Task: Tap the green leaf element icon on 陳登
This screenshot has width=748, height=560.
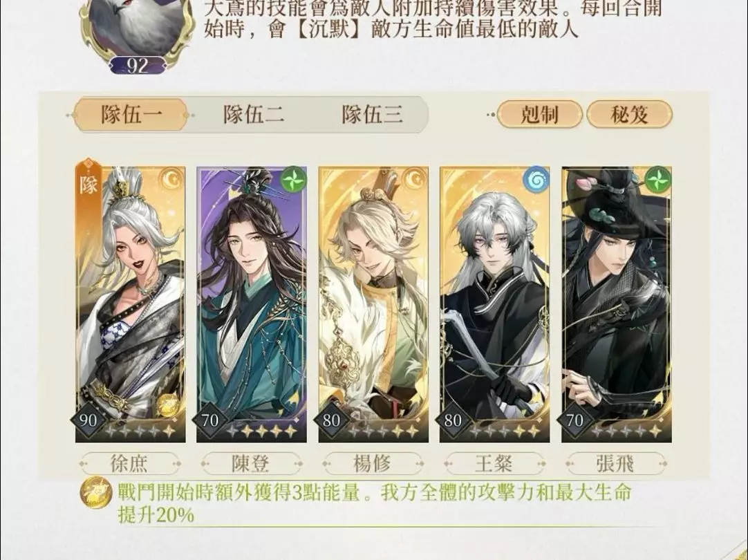Action: [294, 179]
